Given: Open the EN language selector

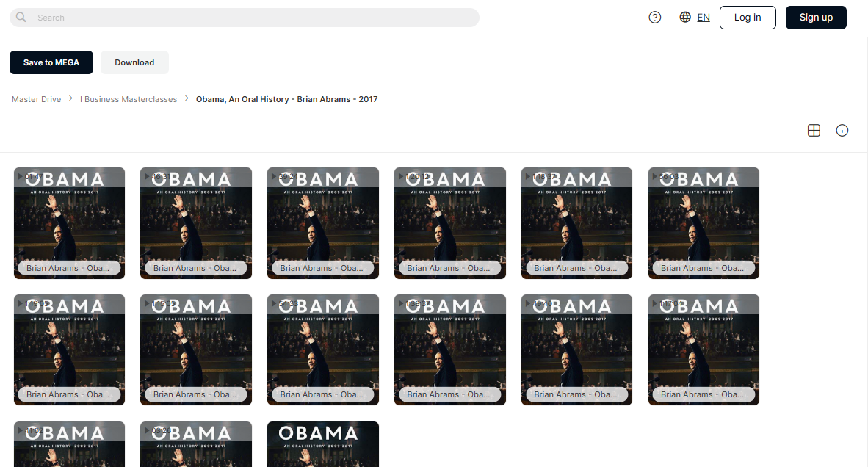Looking at the screenshot, I should [x=704, y=18].
